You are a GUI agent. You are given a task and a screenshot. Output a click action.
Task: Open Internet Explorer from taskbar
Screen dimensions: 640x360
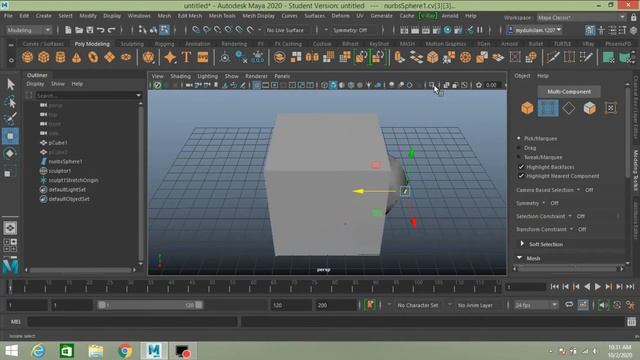click(x=39, y=351)
